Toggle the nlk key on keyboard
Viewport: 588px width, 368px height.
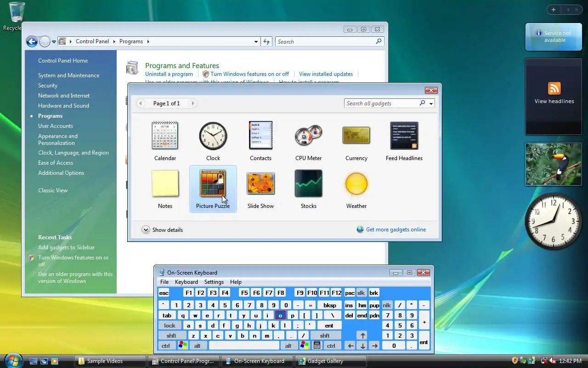pos(387,305)
